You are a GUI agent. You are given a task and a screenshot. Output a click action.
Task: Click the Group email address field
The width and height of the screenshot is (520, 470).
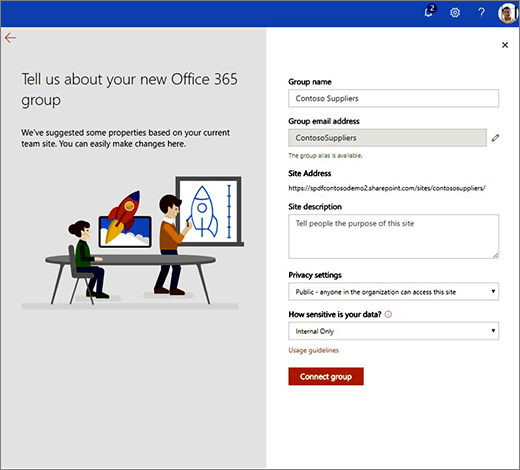387,138
